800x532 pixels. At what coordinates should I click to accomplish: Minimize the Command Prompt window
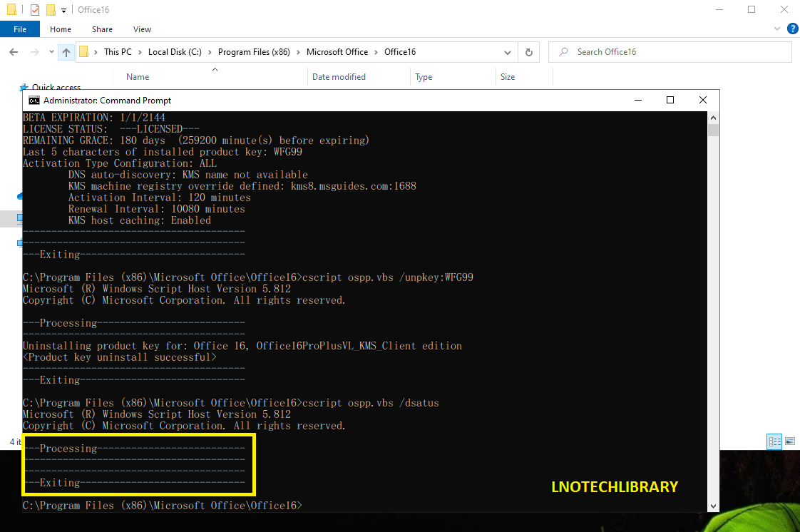[x=637, y=100]
